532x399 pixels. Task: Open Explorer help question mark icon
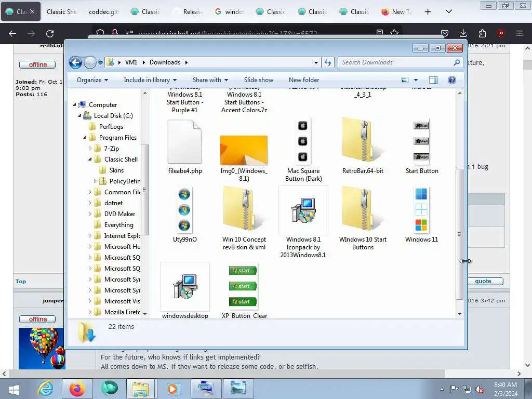(451, 80)
